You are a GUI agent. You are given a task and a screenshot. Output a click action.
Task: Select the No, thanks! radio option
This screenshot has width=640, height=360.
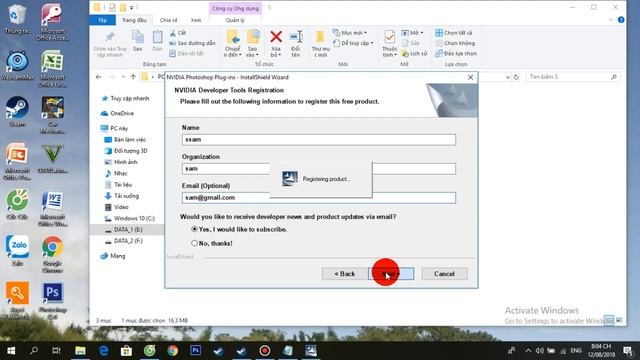pos(194,243)
